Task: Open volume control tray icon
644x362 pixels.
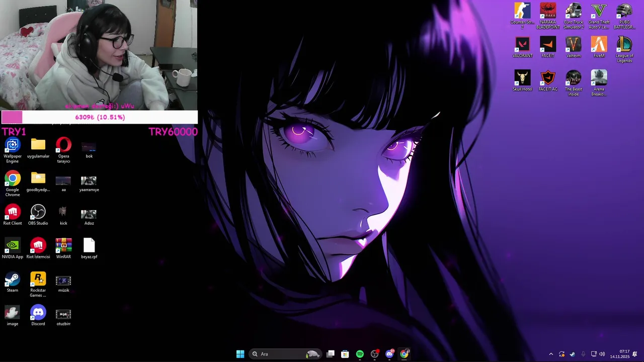Action: click(602, 354)
